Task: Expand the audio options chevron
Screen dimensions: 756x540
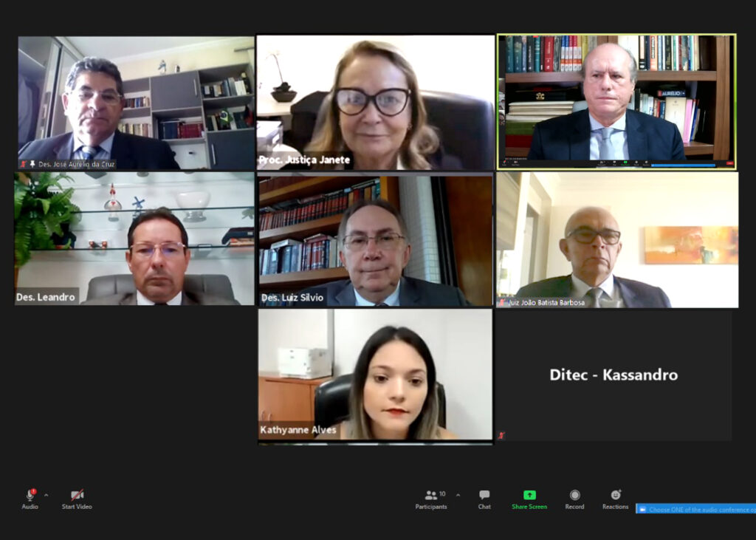Action: [x=47, y=495]
